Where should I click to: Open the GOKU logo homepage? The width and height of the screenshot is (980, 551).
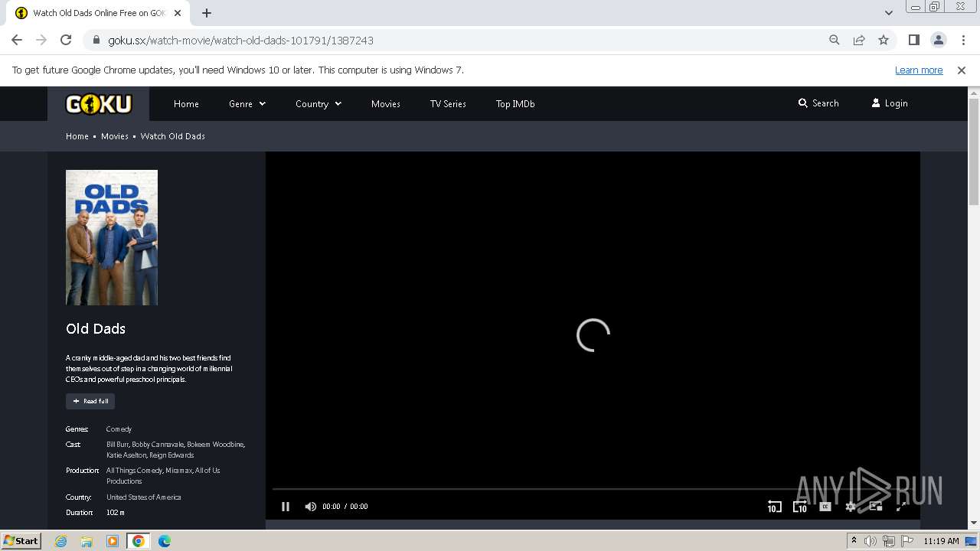point(99,104)
